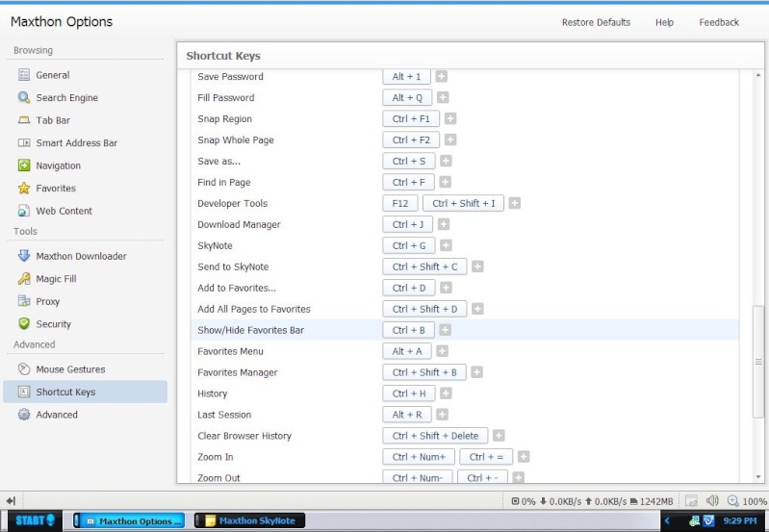769x532 pixels.
Task: Click the sidebar collapse arrow in status bar
Action: [11, 500]
